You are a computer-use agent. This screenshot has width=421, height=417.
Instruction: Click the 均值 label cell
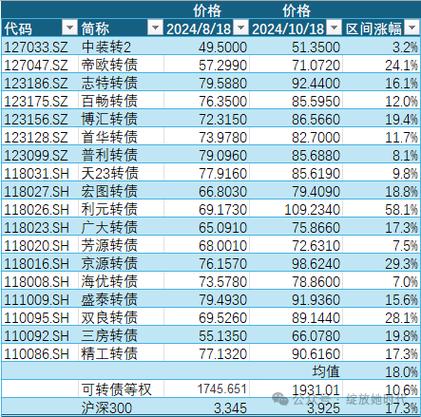click(296, 371)
